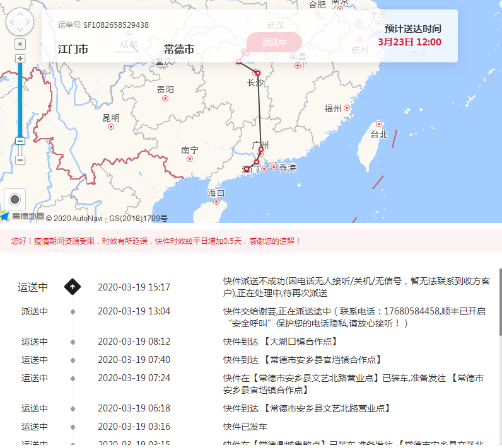This screenshot has width=502, height=448.
Task: Click the 快件到达【常德市安乡县官垱镇合作点】entry
Action: 303,360
